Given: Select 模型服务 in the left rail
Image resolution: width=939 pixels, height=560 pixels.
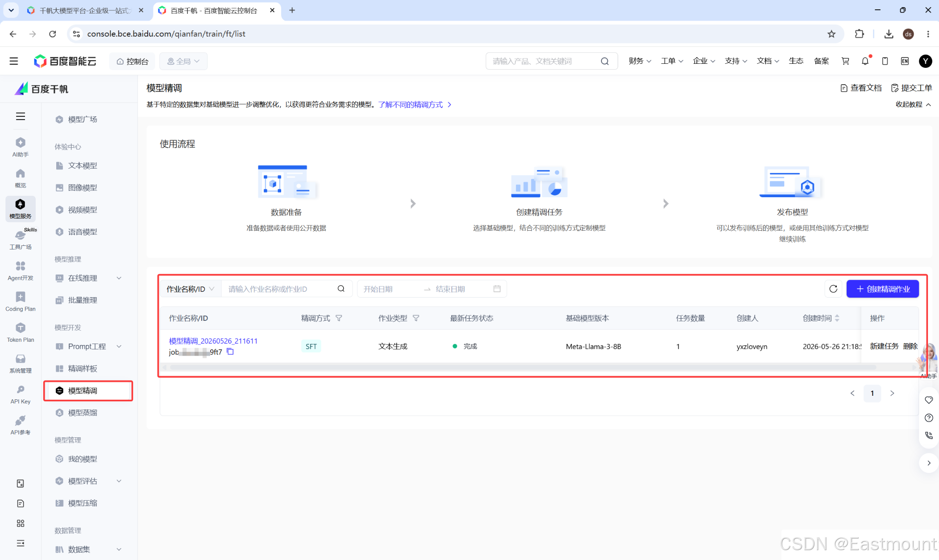Looking at the screenshot, I should [20, 209].
